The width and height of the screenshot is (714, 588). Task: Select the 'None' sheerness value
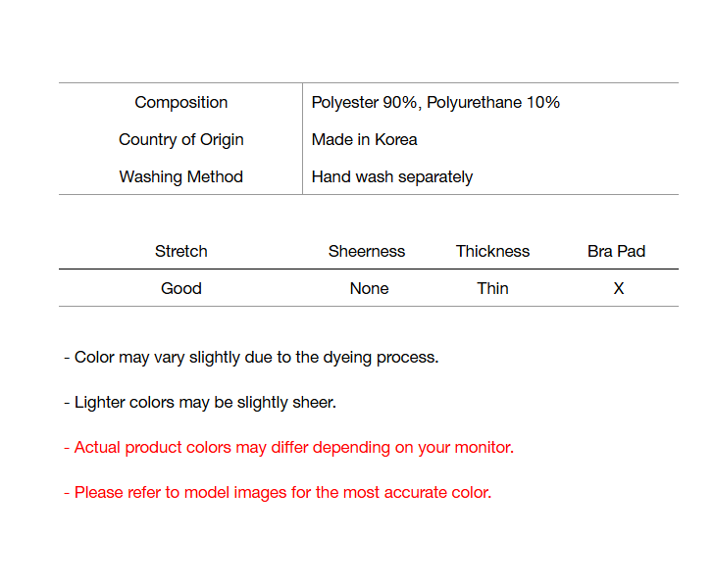click(369, 288)
